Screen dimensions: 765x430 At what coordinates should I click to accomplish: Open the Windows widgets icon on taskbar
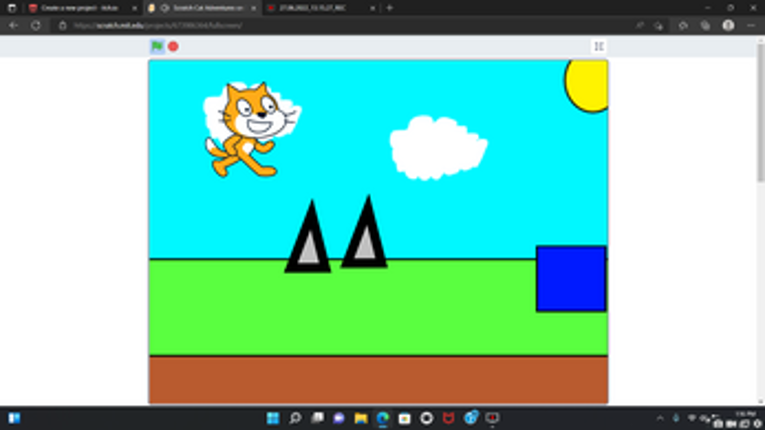(14, 418)
